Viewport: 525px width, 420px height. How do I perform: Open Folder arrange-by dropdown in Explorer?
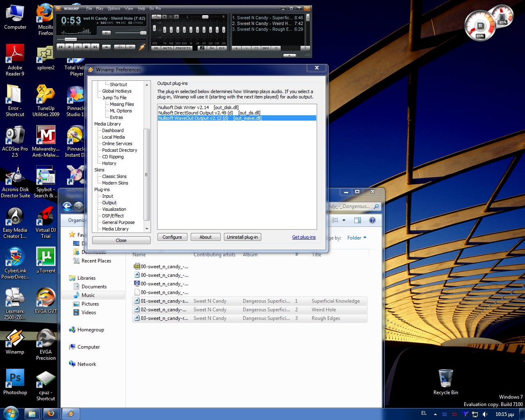pos(357,238)
